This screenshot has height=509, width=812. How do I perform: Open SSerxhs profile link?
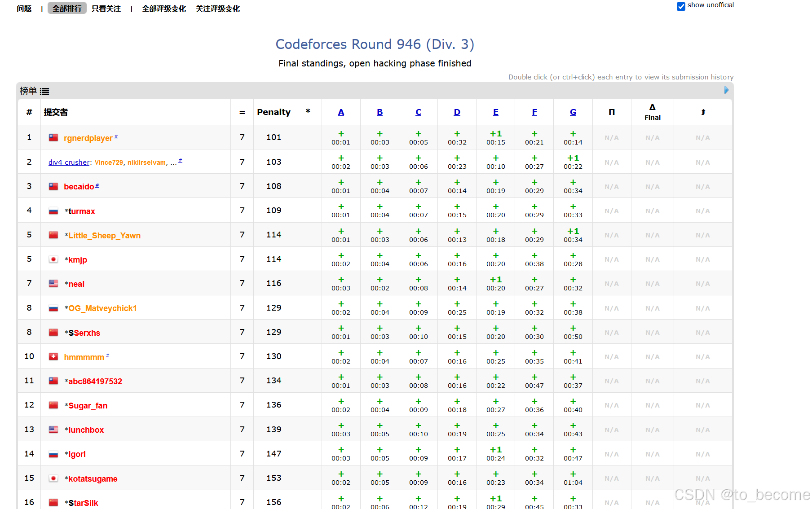point(84,333)
